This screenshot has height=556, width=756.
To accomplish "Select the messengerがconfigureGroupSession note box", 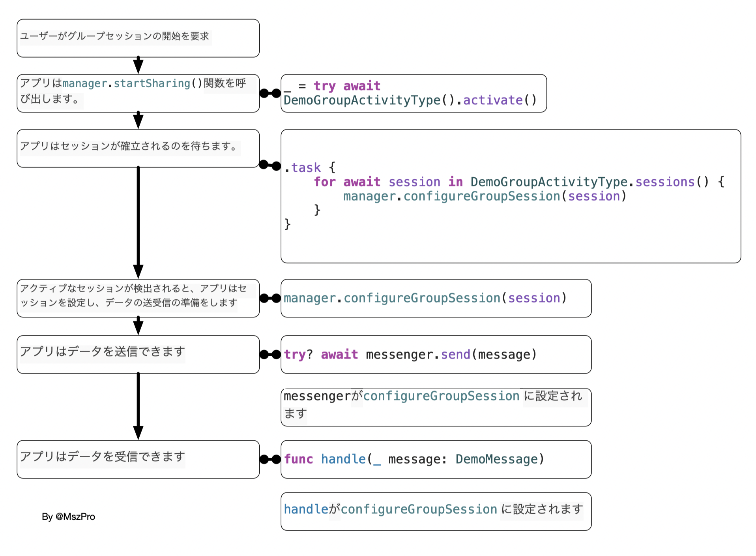I will tap(436, 407).
